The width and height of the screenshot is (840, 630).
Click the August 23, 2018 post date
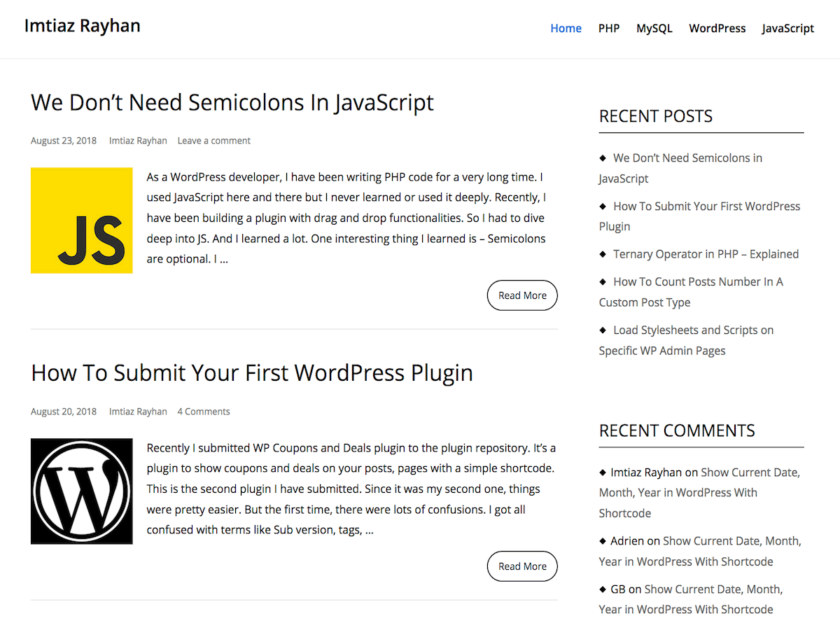tap(64, 141)
